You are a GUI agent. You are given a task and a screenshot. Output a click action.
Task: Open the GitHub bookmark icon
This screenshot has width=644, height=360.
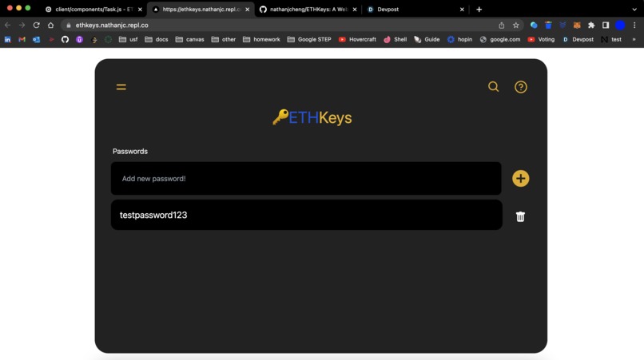(x=65, y=39)
